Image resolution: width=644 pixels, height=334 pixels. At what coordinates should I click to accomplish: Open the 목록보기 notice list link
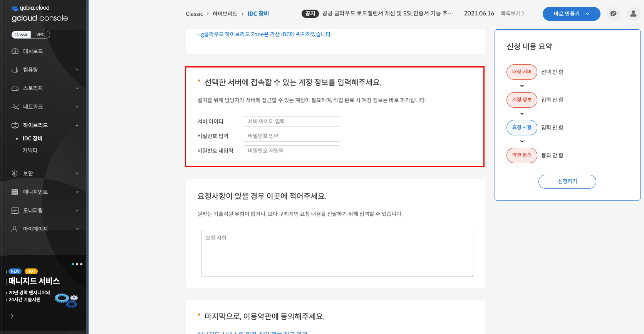pos(512,13)
